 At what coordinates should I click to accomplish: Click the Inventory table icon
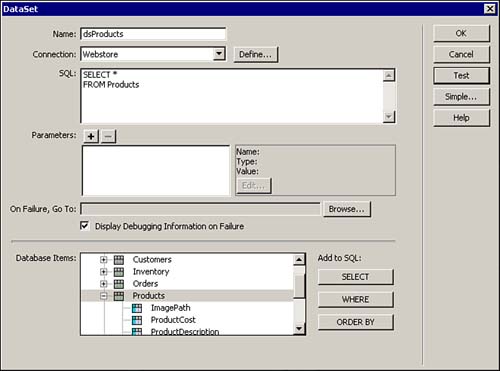(x=119, y=272)
